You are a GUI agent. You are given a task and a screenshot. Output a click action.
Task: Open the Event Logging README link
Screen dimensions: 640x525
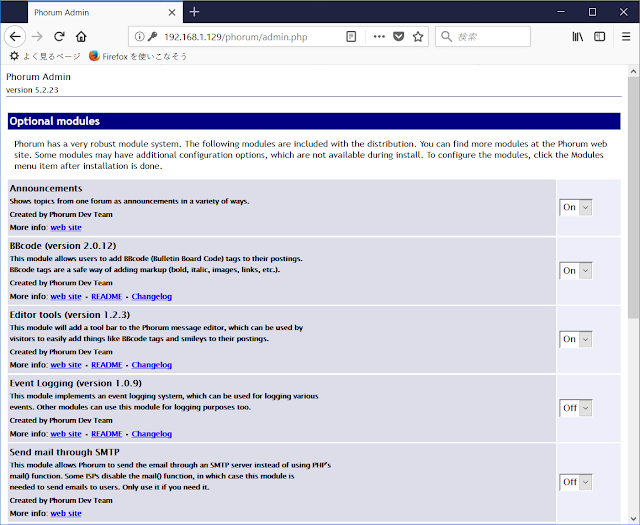107,434
